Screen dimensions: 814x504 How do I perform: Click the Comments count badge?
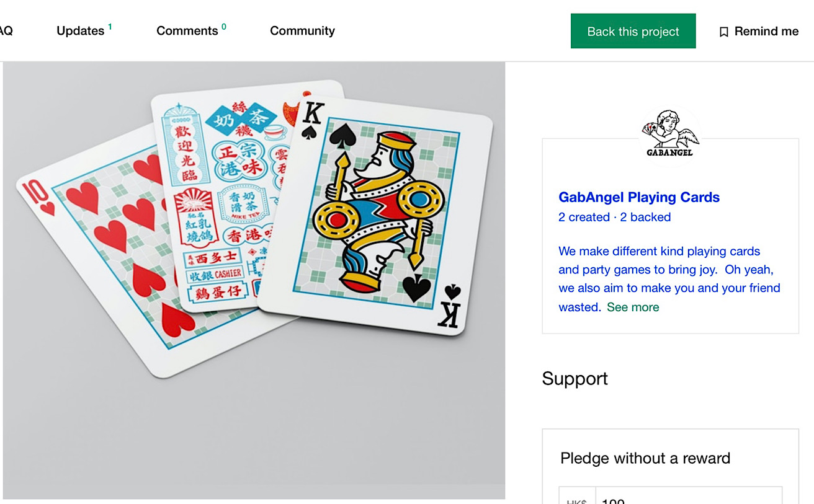pos(223,27)
